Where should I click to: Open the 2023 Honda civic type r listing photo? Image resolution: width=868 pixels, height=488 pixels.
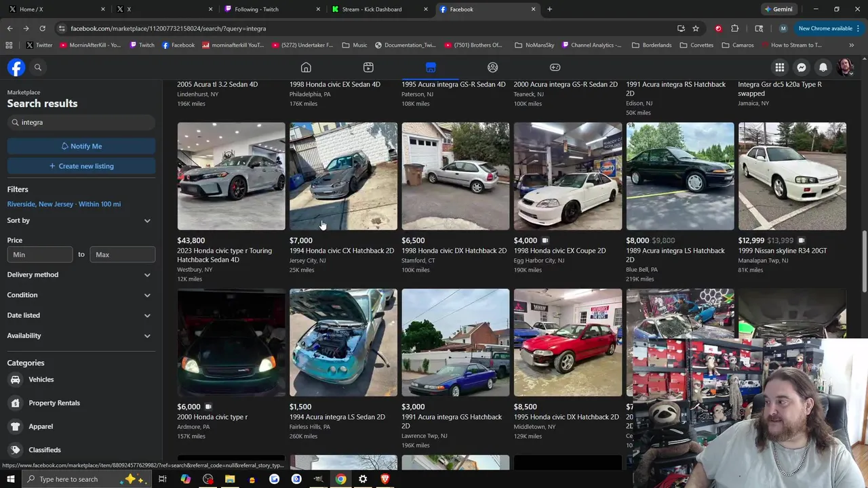[231, 176]
